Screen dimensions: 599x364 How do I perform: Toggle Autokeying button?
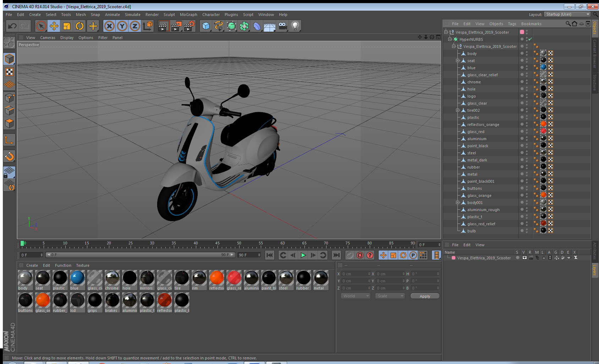[360, 255]
